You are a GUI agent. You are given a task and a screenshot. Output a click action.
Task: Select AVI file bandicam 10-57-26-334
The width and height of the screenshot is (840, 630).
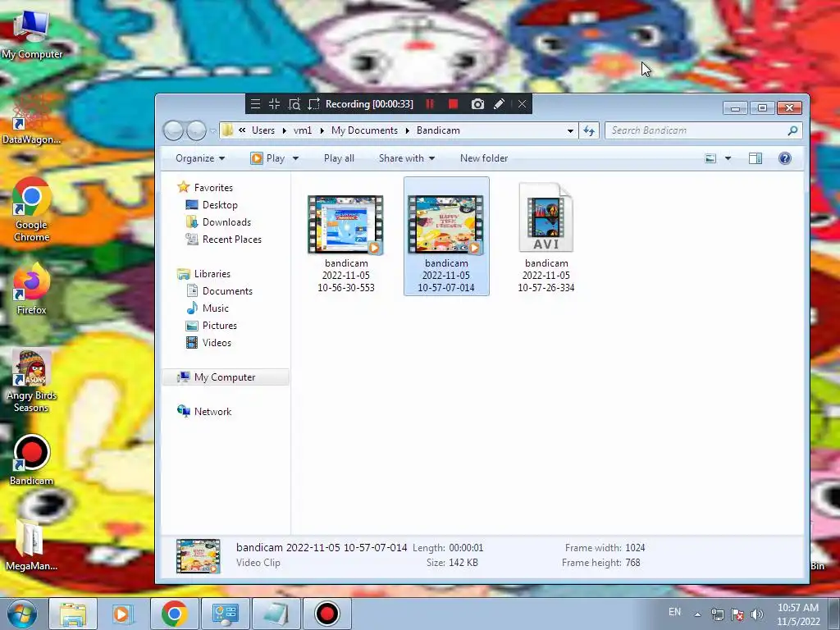[546, 238]
